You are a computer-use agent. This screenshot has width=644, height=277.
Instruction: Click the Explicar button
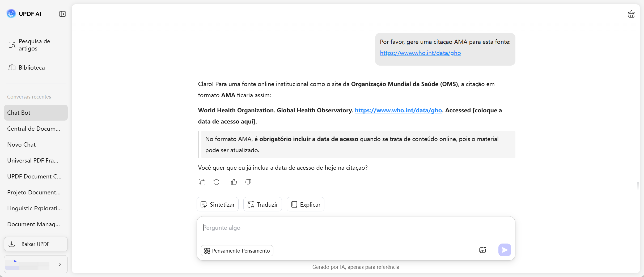pos(306,204)
